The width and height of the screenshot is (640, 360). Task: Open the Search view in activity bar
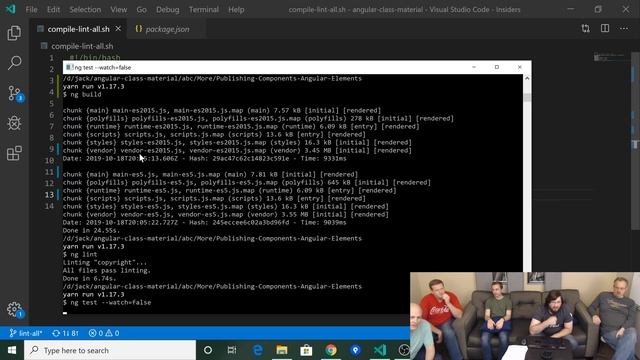pyautogui.click(x=14, y=63)
